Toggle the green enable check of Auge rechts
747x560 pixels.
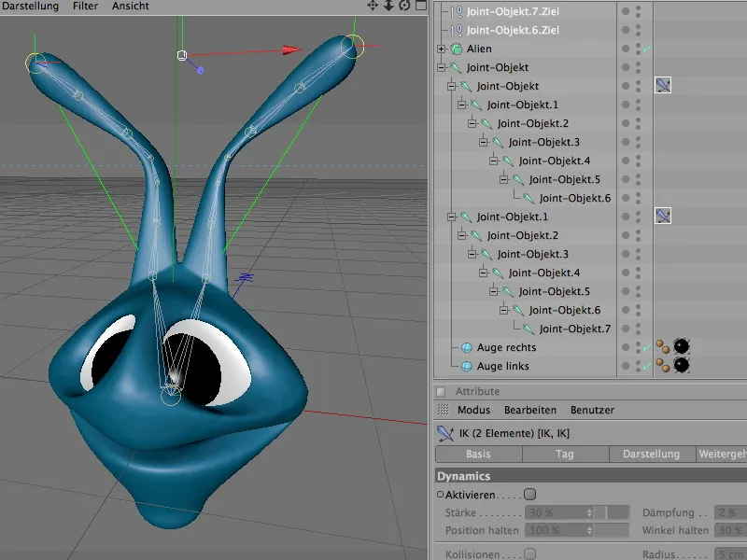pos(647,347)
